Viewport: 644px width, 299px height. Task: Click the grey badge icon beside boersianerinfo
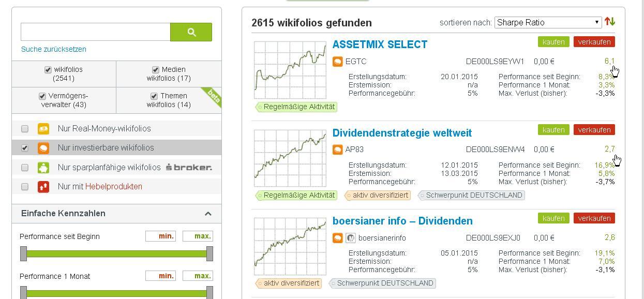(x=350, y=238)
